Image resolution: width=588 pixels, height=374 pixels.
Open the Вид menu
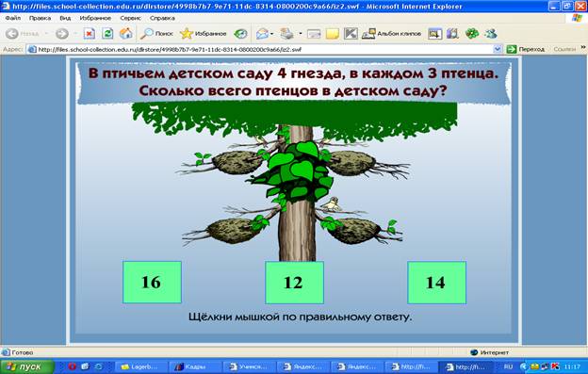pos(65,18)
